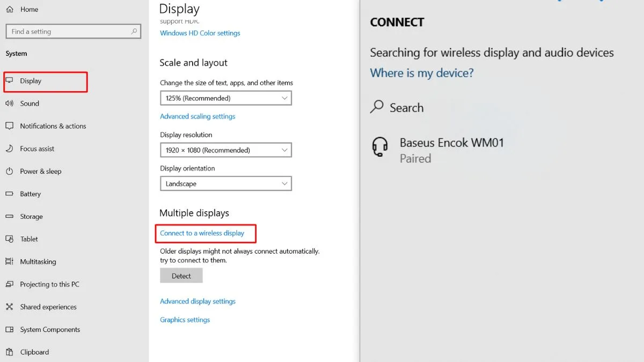Click the Sound speaker icon
Image resolution: width=644 pixels, height=362 pixels.
click(x=9, y=104)
